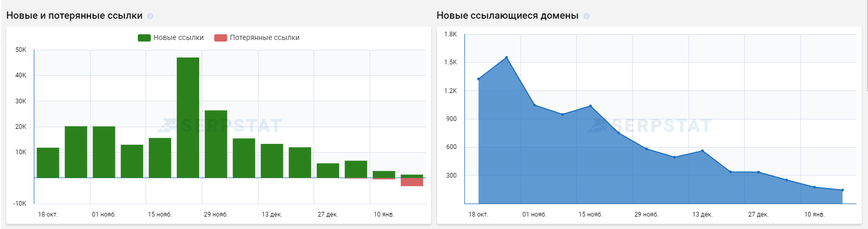
Task: Select the green bar above '27 дек.' in bar chart
Action: [x=328, y=171]
